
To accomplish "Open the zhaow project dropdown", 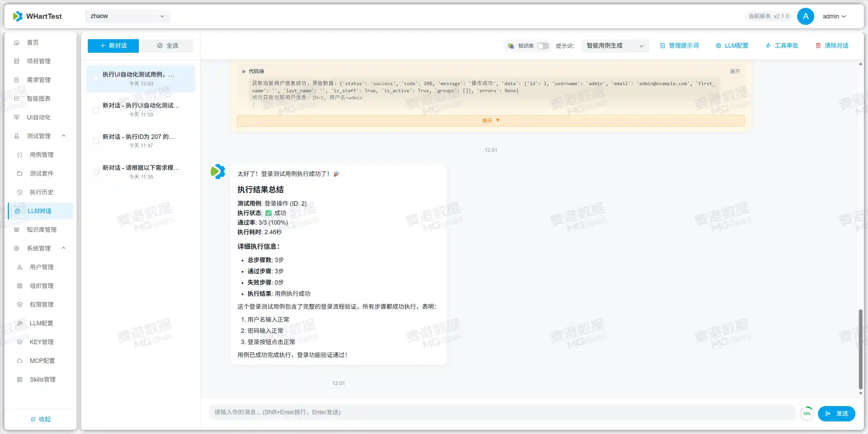I will click(127, 16).
